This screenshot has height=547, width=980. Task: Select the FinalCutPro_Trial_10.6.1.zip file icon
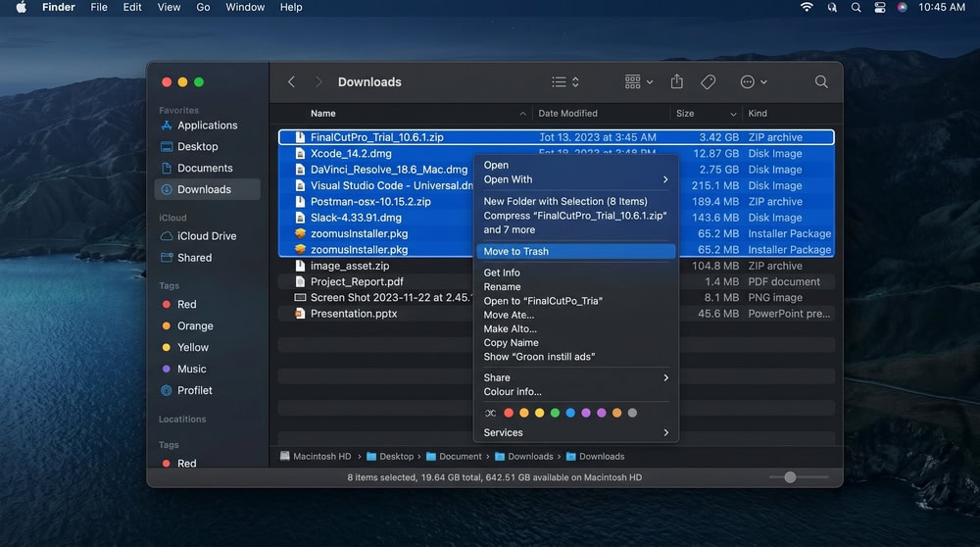(300, 137)
